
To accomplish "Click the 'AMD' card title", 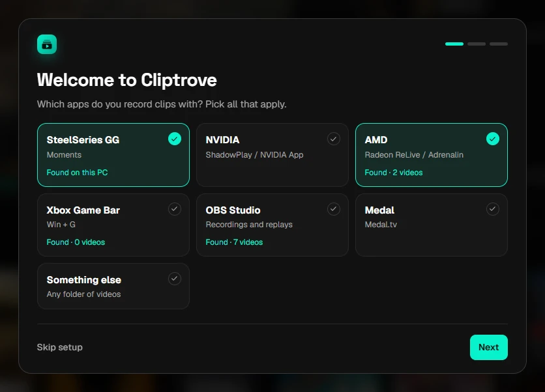I will click(376, 140).
